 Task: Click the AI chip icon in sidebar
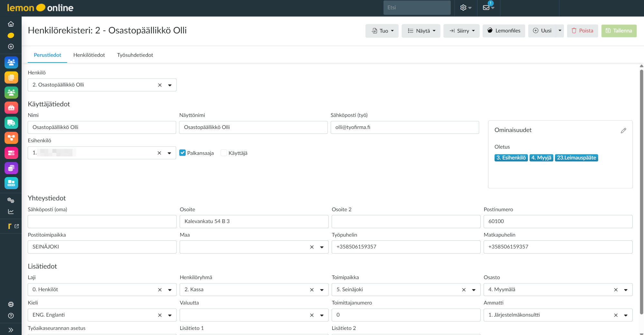click(11, 304)
